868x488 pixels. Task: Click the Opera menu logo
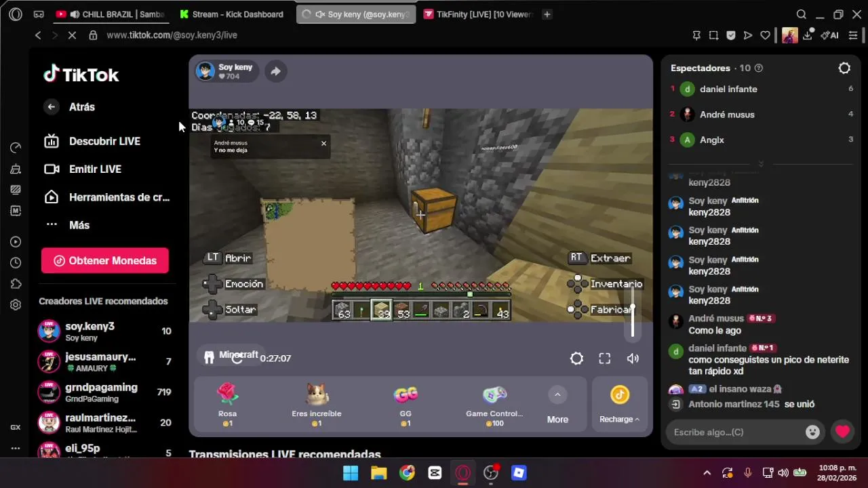pos(16,14)
